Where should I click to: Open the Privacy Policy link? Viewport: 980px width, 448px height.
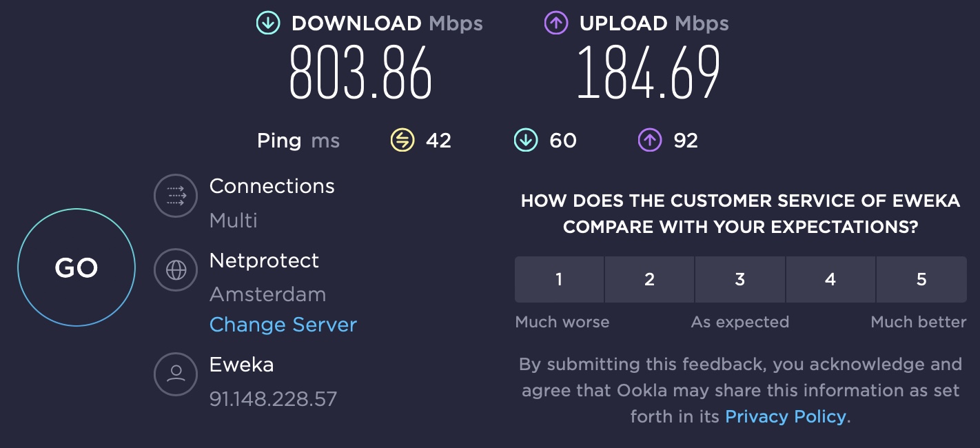[x=786, y=416]
